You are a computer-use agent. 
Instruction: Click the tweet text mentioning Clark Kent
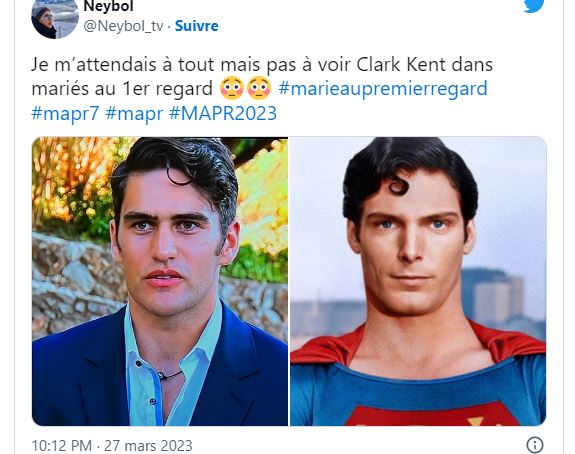point(262,65)
